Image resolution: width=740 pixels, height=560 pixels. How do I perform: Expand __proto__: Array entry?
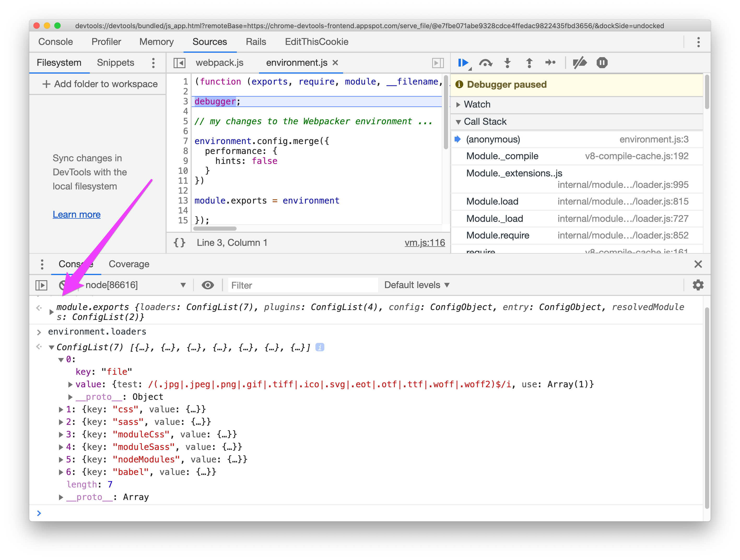tap(61, 497)
